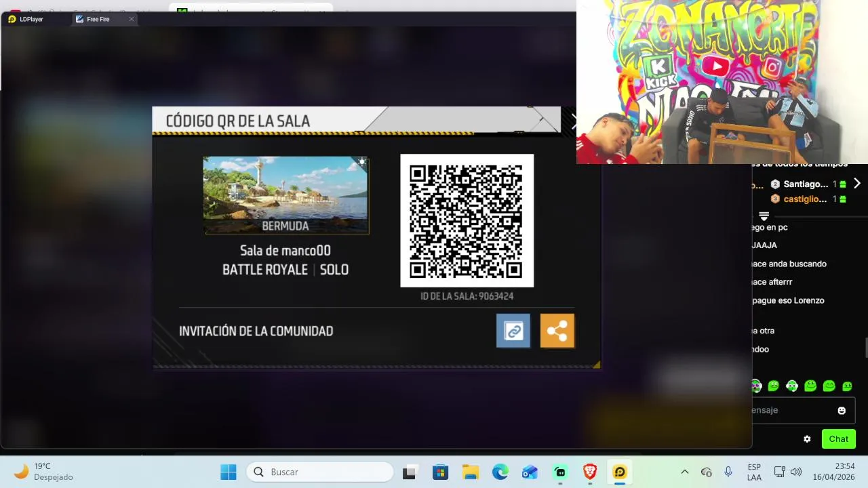Switch to the Free Fire tab
The height and width of the screenshot is (488, 868).
[x=98, y=19]
